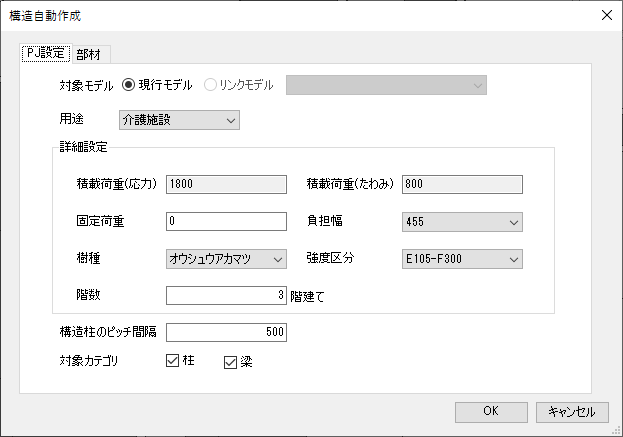Image resolution: width=623 pixels, height=437 pixels.
Task: Click the resize grip at dialog corner
Action: (x=617, y=431)
